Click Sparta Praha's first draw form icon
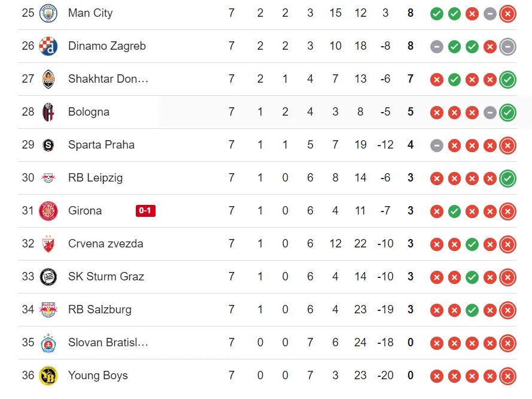Viewport: 532px width, 399px height. 437,146
